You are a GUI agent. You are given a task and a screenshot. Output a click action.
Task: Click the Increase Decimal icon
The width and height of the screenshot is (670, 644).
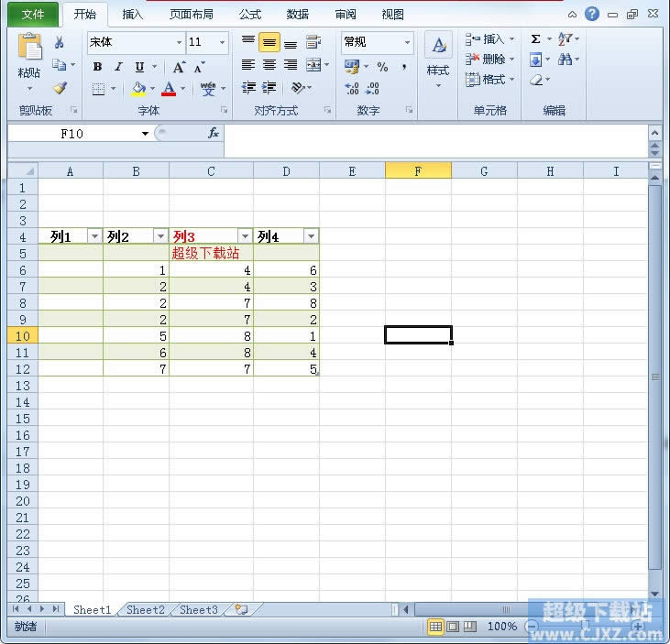(352, 88)
